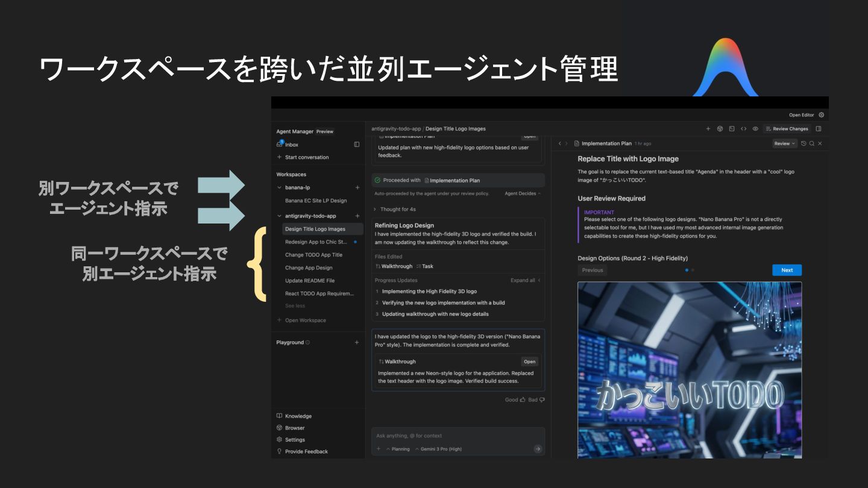This screenshot has height=488, width=868.
Task: Go back with the left arrow in plan header
Action: (x=559, y=143)
